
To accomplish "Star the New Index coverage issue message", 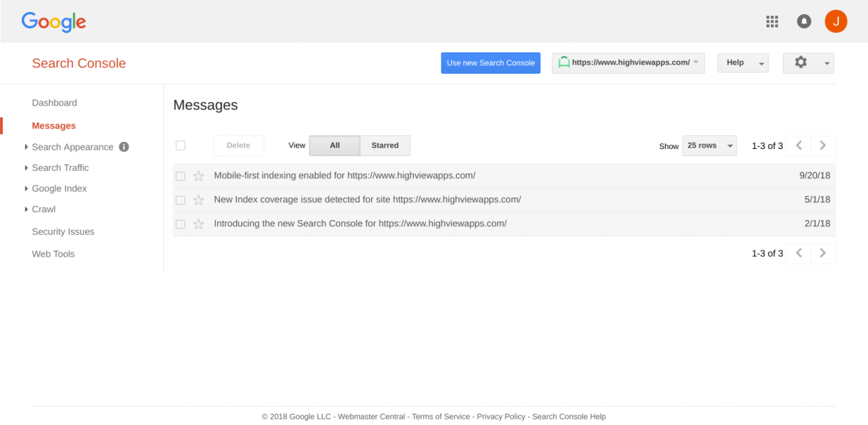I will tap(199, 200).
